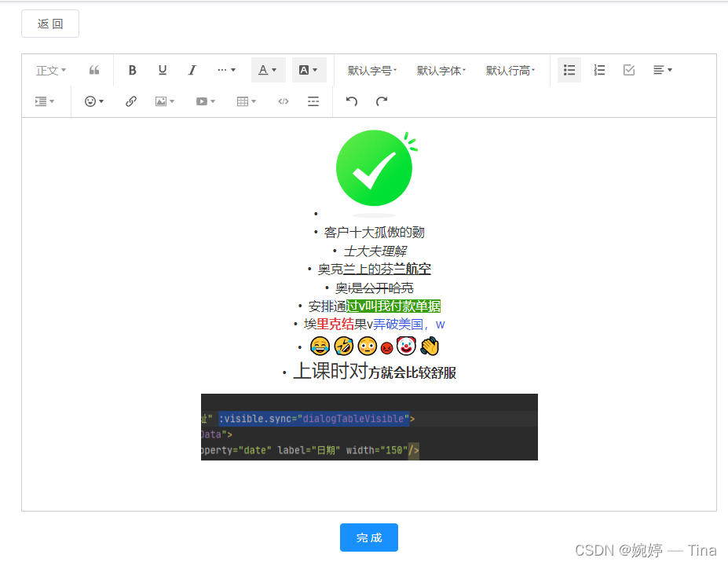Image resolution: width=728 pixels, height=565 pixels.
Task: Toggle the ordered numbered list
Action: point(598,70)
